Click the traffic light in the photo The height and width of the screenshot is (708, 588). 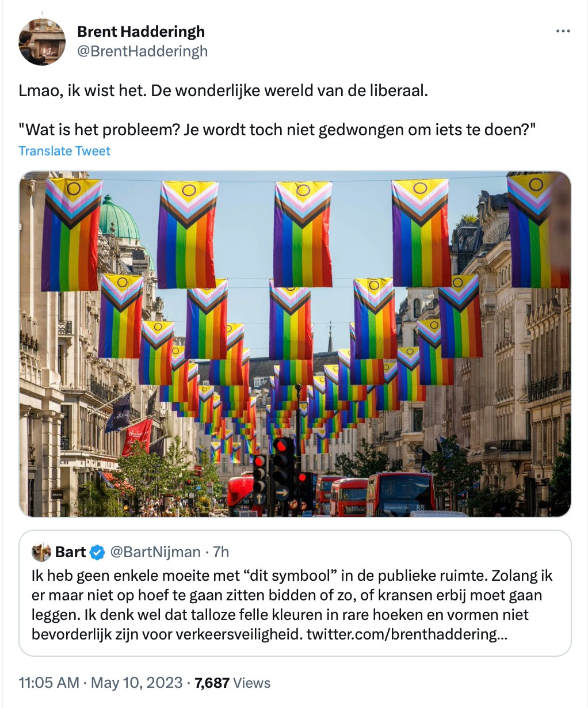[x=282, y=469]
